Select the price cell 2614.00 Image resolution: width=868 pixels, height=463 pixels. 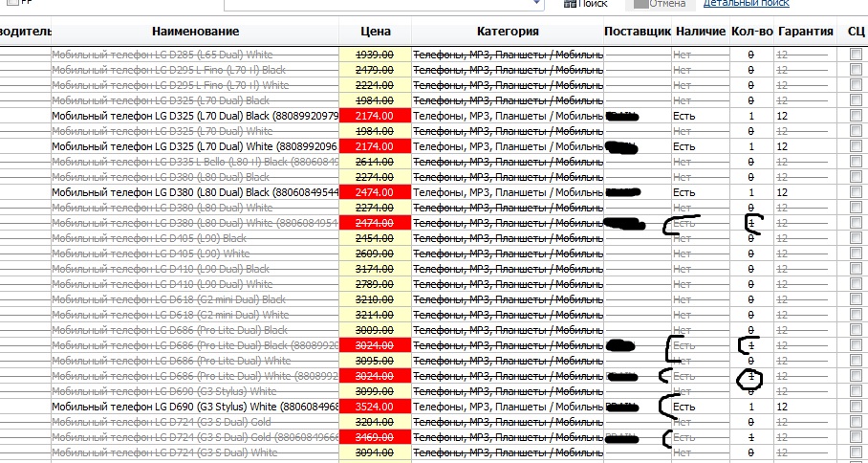point(376,161)
